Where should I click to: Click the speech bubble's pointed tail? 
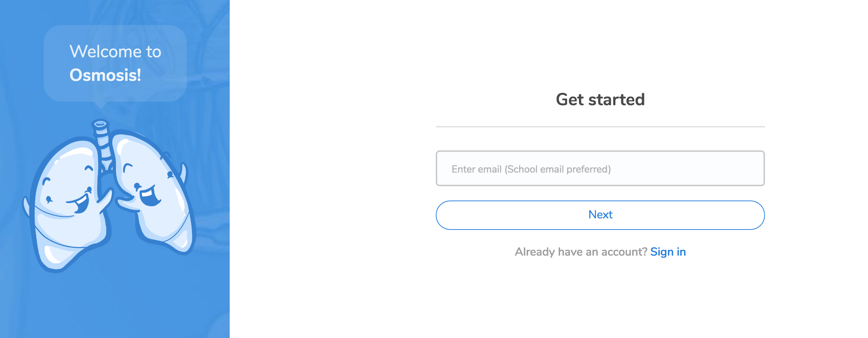tap(101, 105)
